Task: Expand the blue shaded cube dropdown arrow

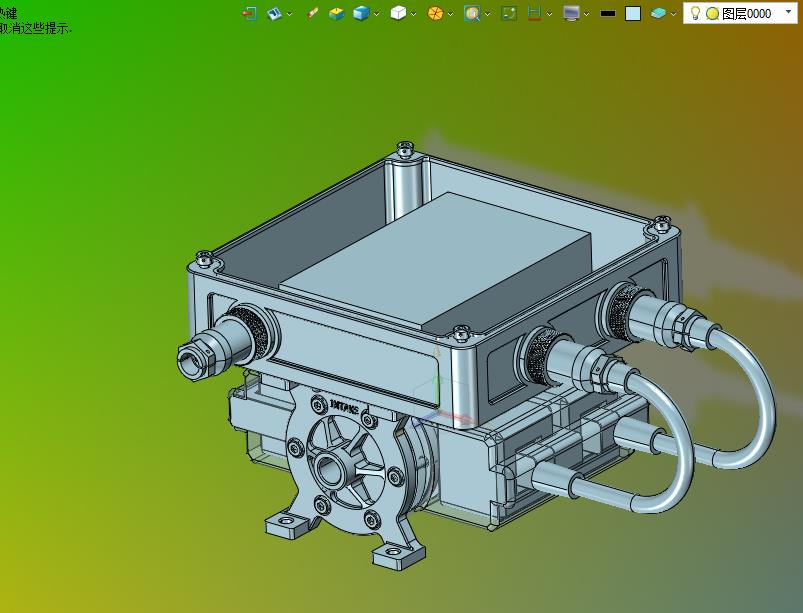Action: (376, 14)
